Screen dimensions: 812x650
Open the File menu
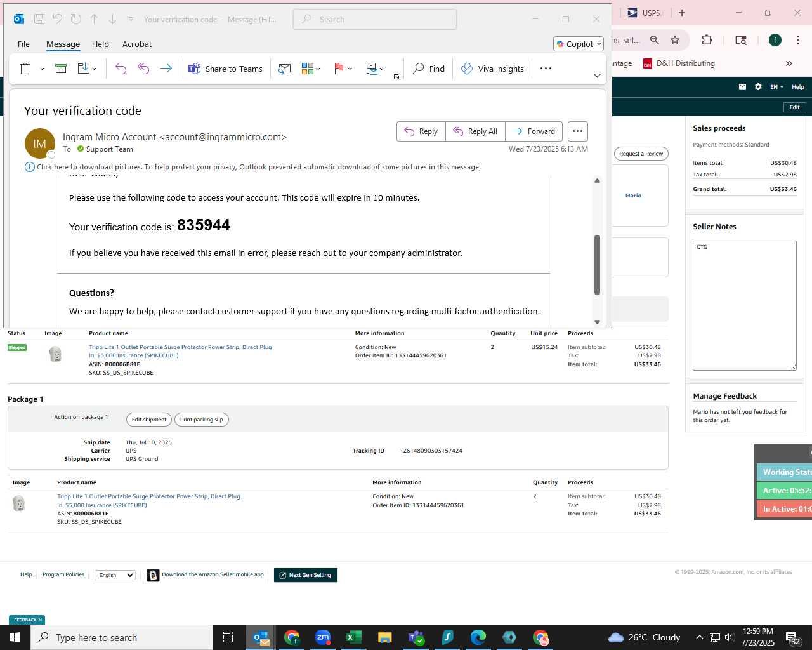click(23, 44)
